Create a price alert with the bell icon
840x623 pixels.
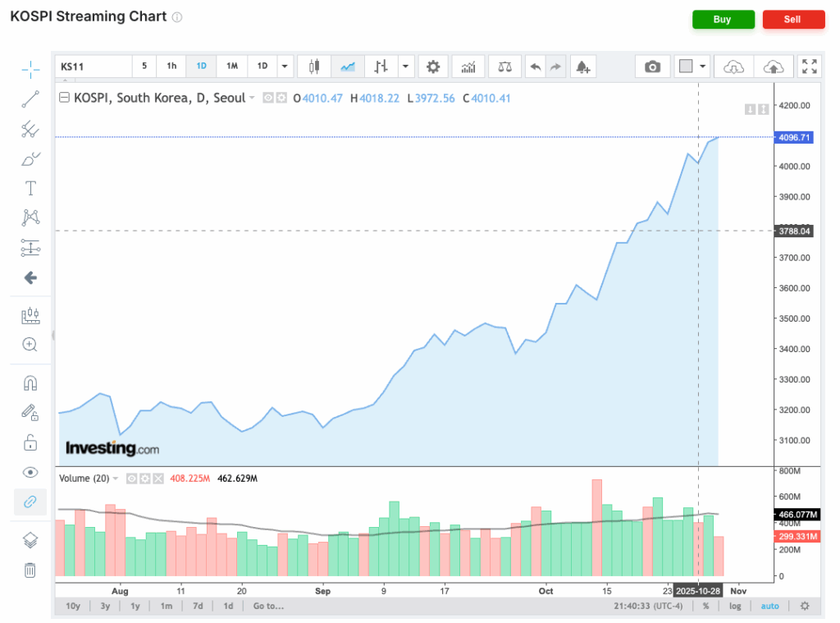pyautogui.click(x=583, y=66)
